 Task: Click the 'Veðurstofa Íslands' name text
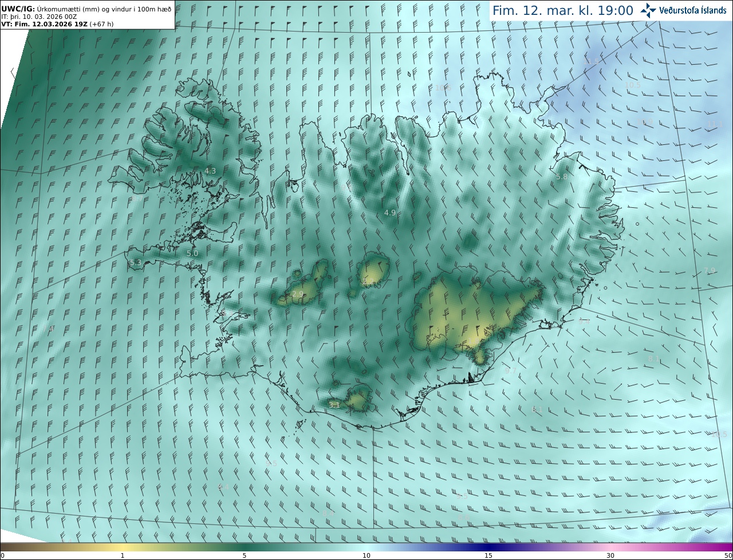point(693,10)
